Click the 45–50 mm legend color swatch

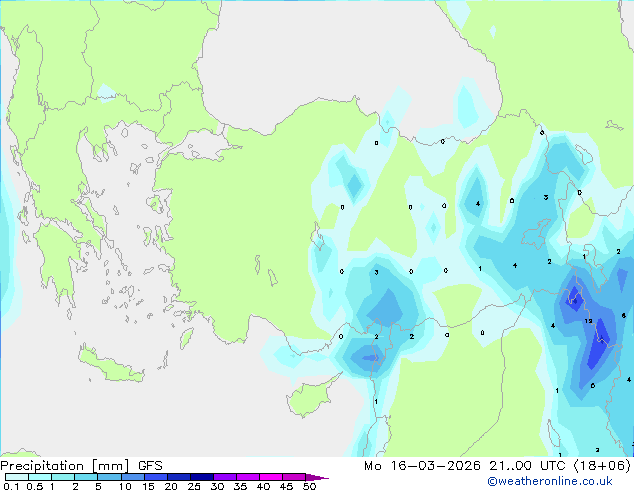294,477
